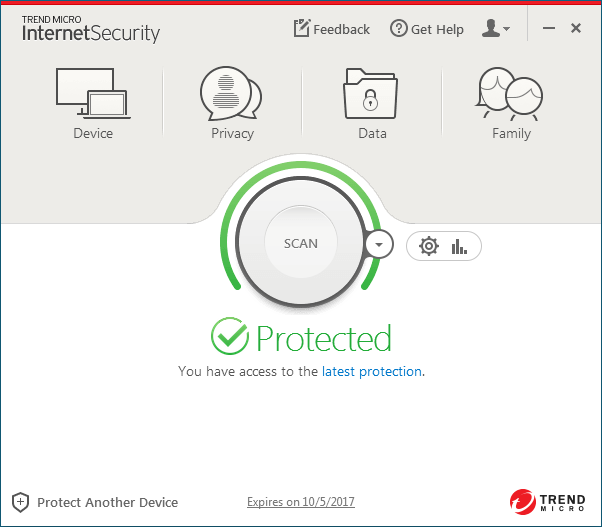The height and width of the screenshot is (527, 602).
Task: Open the Expires on 10/5/2017 link
Action: coord(301,502)
